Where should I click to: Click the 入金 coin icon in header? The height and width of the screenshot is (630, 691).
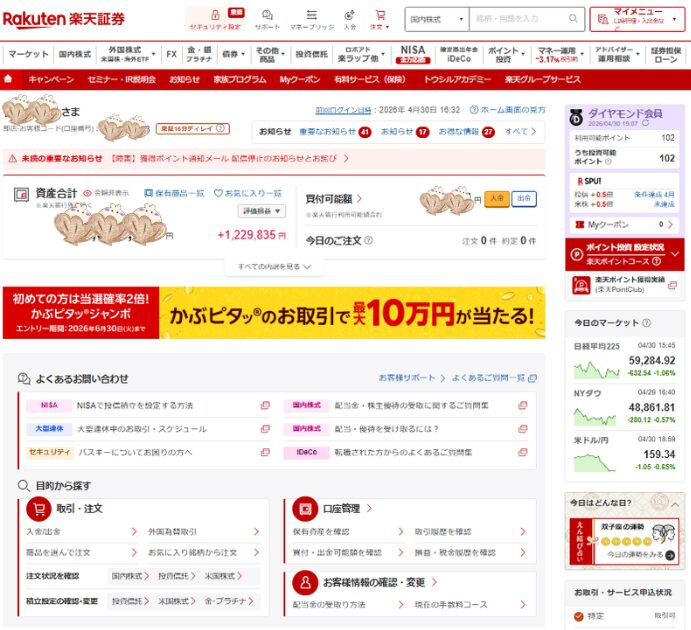pyautogui.click(x=349, y=15)
